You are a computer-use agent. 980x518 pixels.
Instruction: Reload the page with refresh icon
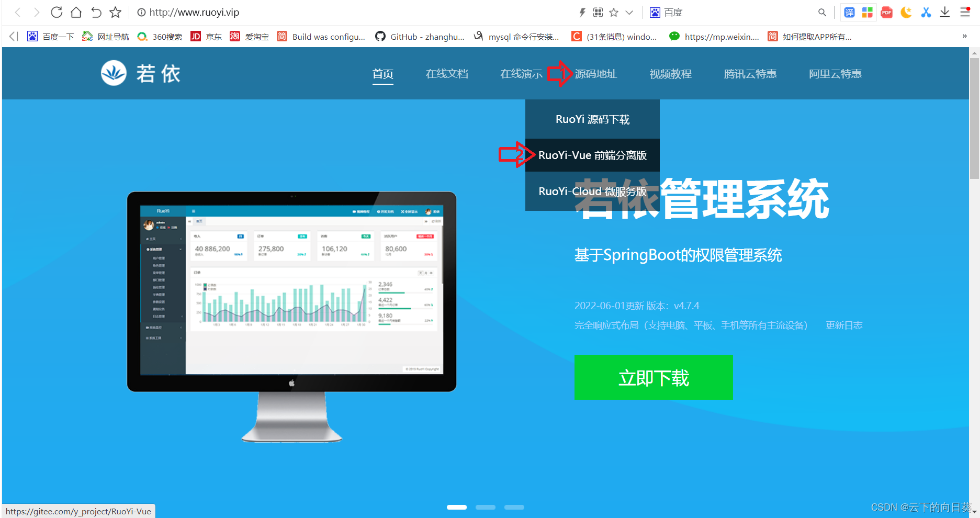57,12
